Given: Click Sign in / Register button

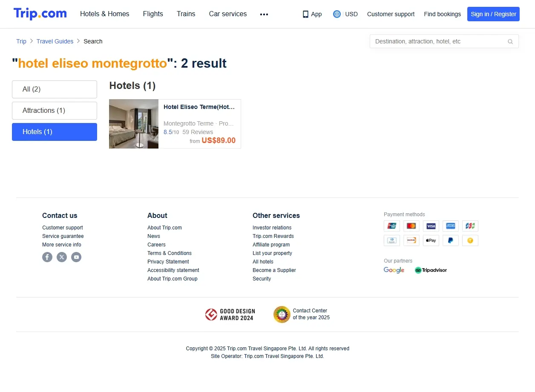Looking at the screenshot, I should point(493,14).
